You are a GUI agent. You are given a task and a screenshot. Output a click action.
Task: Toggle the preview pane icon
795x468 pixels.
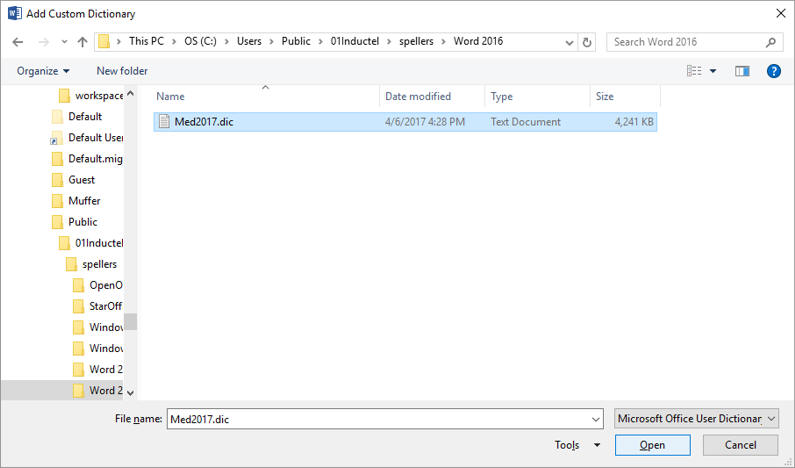742,71
